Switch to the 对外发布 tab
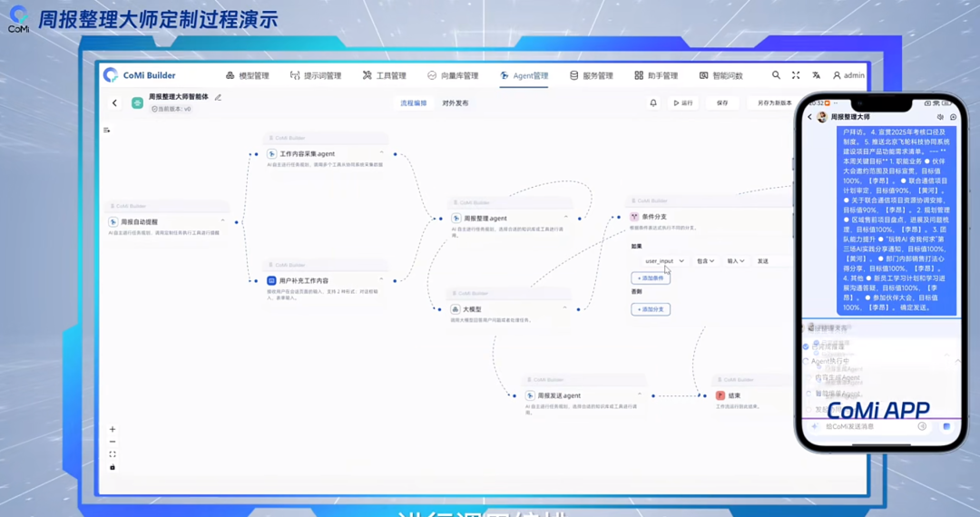The height and width of the screenshot is (517, 980). tap(456, 103)
